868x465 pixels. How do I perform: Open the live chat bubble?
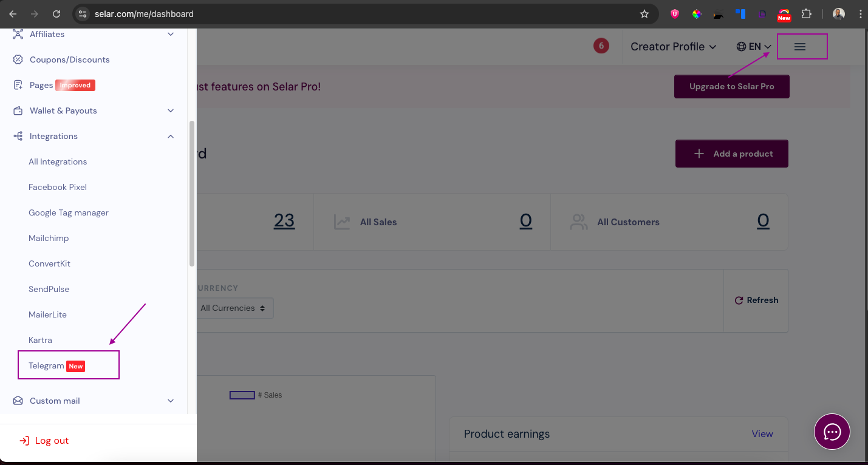click(832, 432)
